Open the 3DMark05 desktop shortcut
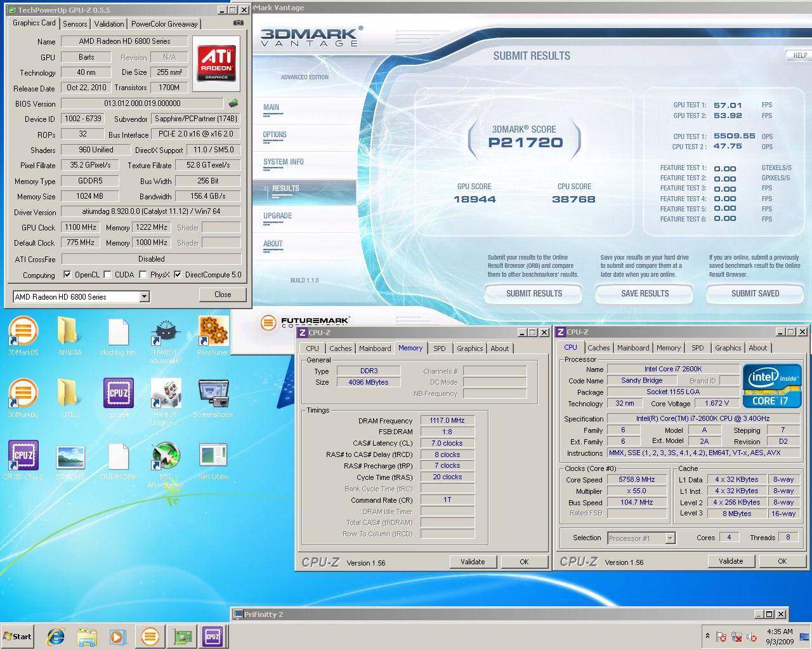 [23, 336]
